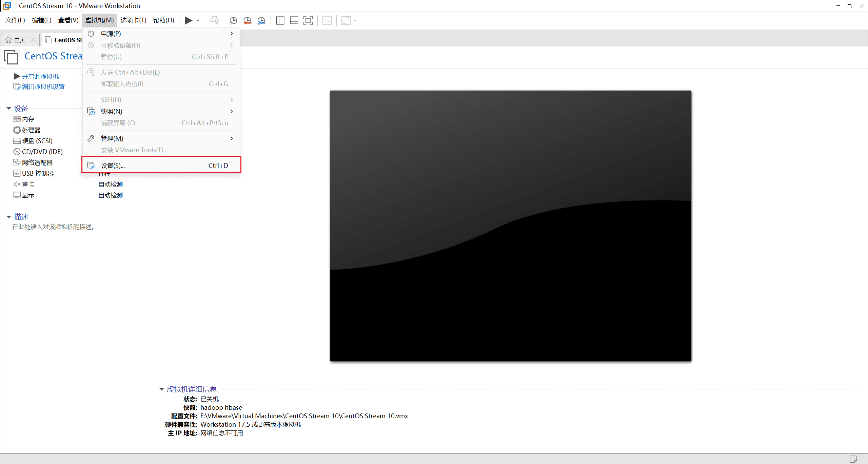This screenshot has width=868, height=464.
Task: Click 编辑虚拟机设置 link
Action: (x=43, y=87)
